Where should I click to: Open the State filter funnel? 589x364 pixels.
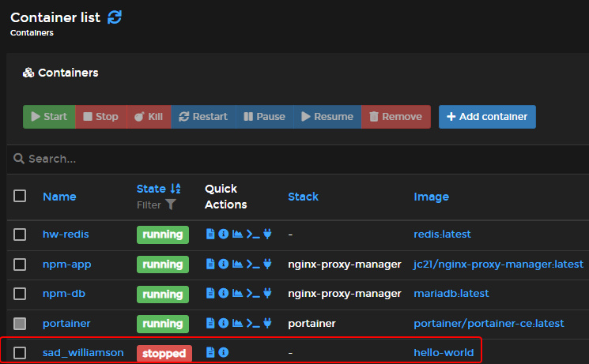(171, 205)
